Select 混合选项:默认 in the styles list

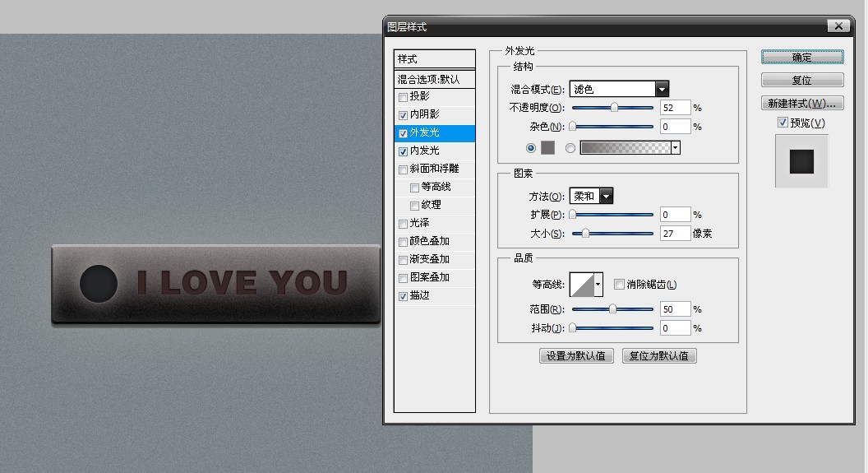[x=428, y=80]
